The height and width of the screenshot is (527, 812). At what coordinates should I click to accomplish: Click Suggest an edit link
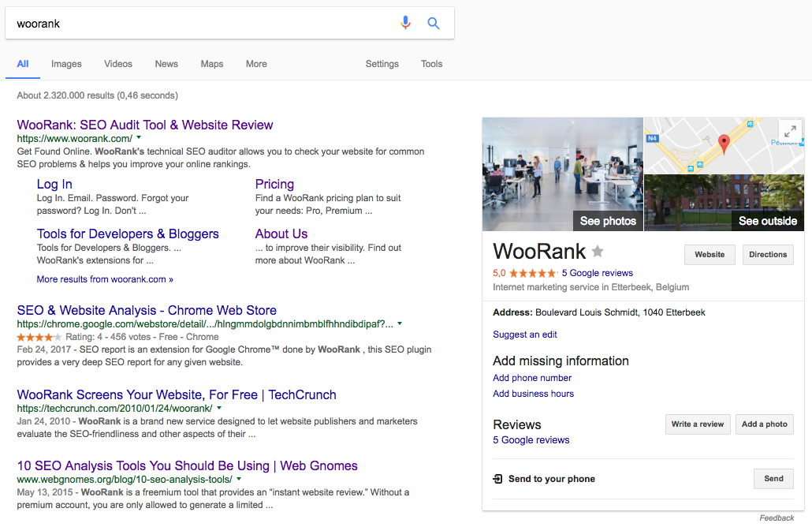click(x=524, y=335)
